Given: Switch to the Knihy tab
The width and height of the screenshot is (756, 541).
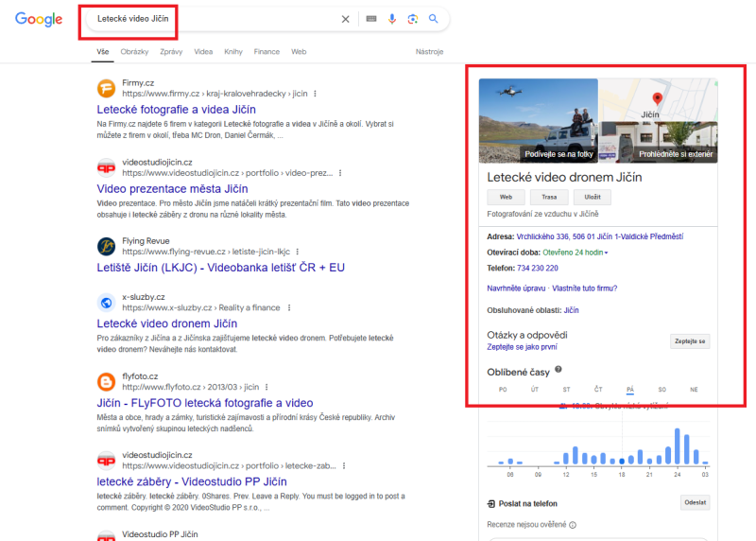Looking at the screenshot, I should 233,52.
